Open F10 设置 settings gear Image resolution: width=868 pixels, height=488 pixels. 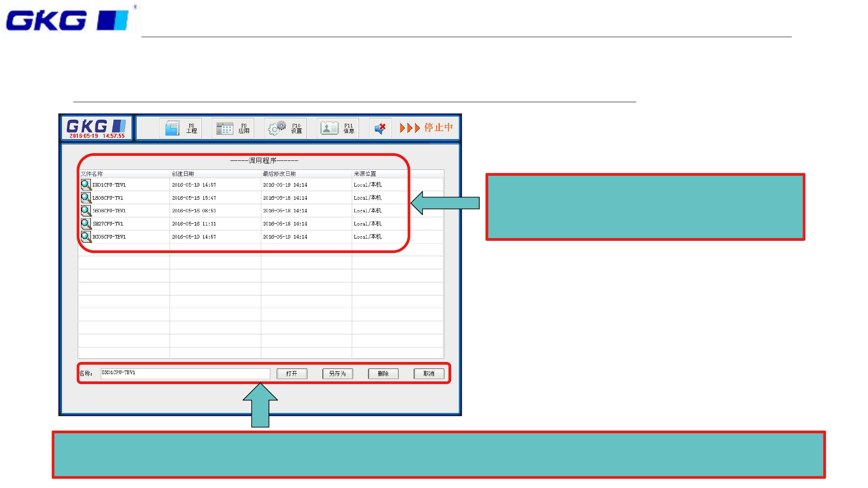pyautogui.click(x=285, y=128)
